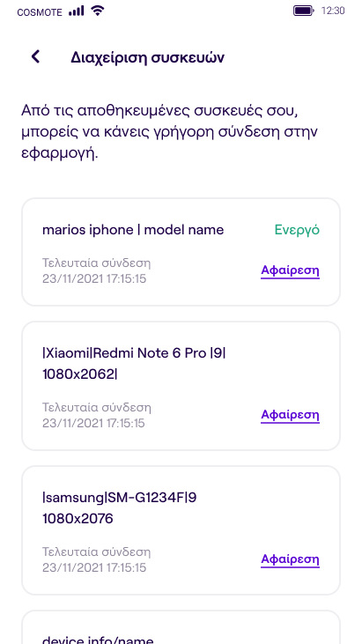Remove the samsung SM-G1234F device
This screenshot has height=644, width=362.
(290, 559)
